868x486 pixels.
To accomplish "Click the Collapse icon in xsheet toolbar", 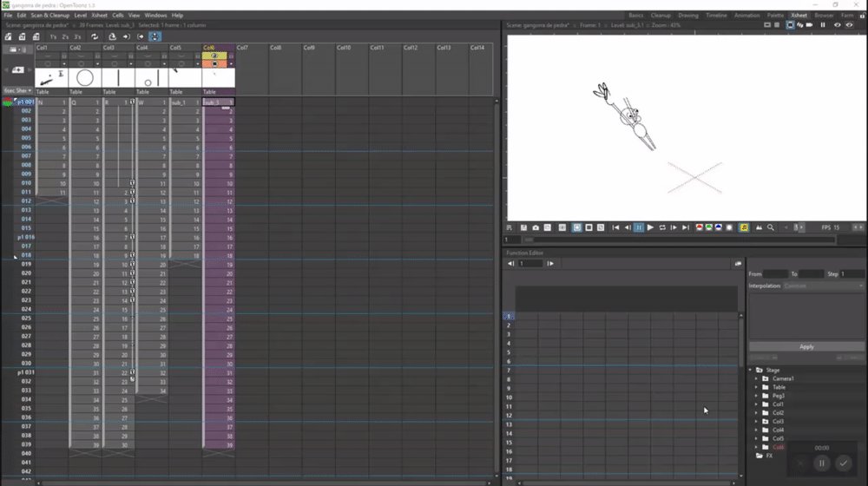I will click(x=112, y=36).
